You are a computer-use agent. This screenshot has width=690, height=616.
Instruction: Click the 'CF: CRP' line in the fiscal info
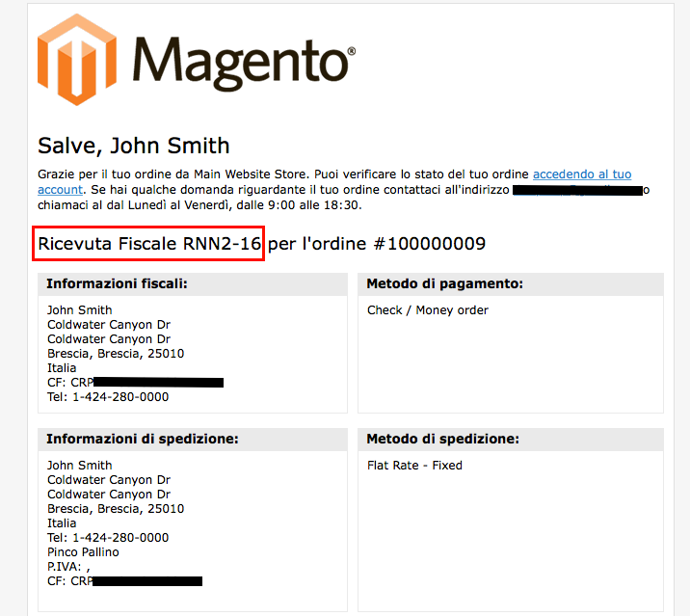135,382
